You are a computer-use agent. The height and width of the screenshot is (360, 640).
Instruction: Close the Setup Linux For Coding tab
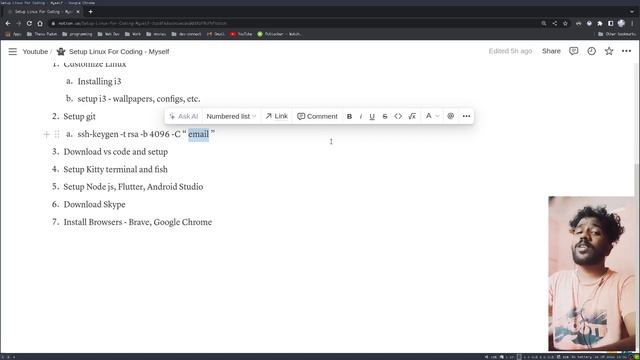point(78,12)
